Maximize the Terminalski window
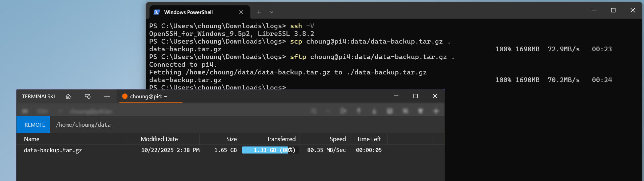The width and height of the screenshot is (644, 181). 416,96
